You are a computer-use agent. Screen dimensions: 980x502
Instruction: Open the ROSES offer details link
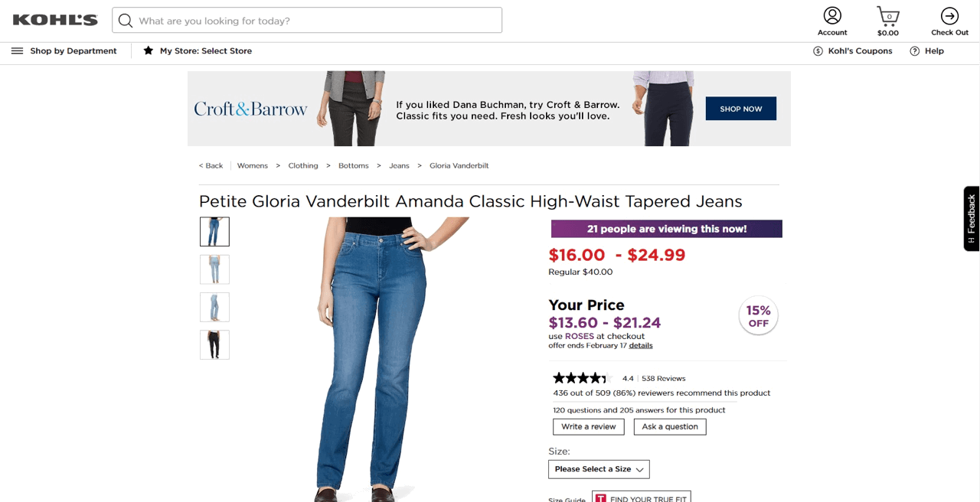tap(640, 345)
